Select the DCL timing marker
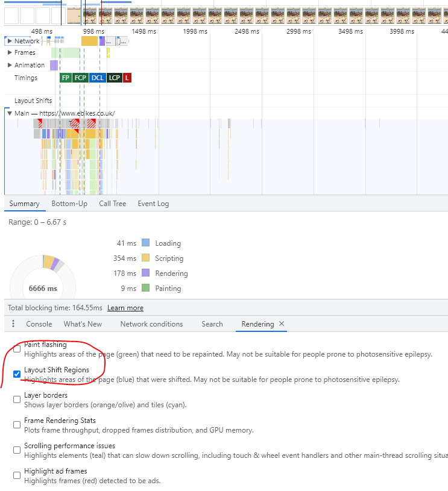The height and width of the screenshot is (491, 448). (x=97, y=78)
